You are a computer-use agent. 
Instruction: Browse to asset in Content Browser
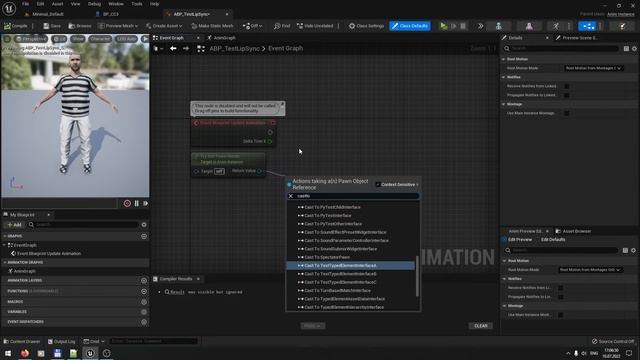(x=80, y=26)
